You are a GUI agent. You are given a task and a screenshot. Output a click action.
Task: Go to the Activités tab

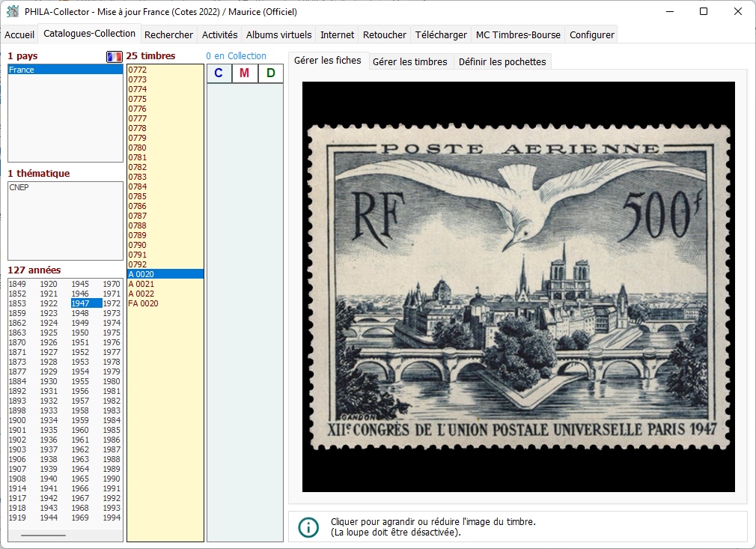220,34
